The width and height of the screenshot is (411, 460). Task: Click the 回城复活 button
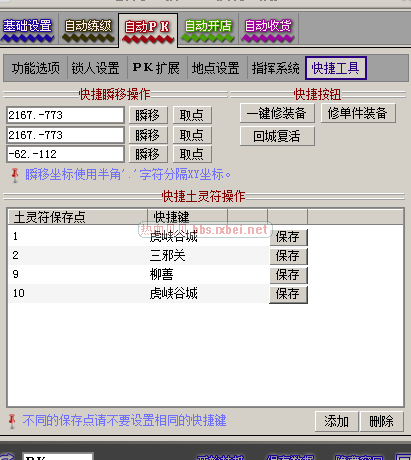(277, 136)
